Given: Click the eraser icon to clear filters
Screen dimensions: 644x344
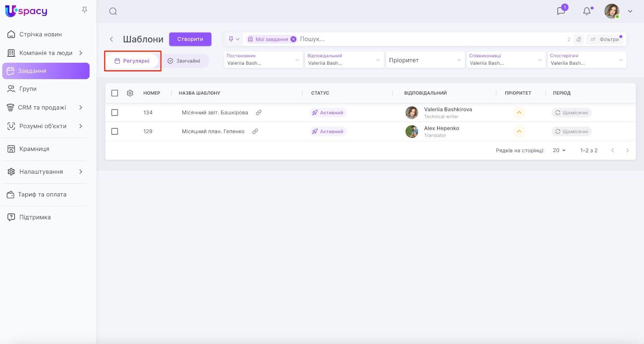Looking at the screenshot, I should pos(579,39).
